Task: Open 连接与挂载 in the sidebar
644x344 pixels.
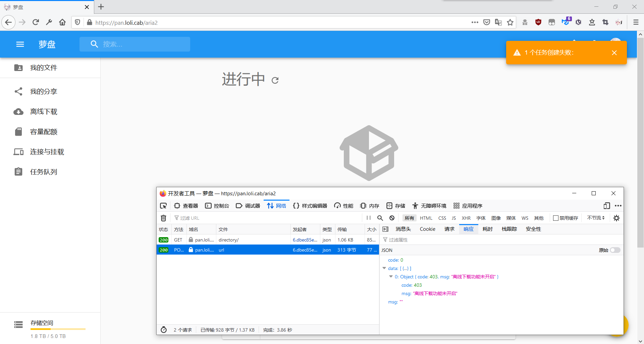Action: [x=50, y=152]
